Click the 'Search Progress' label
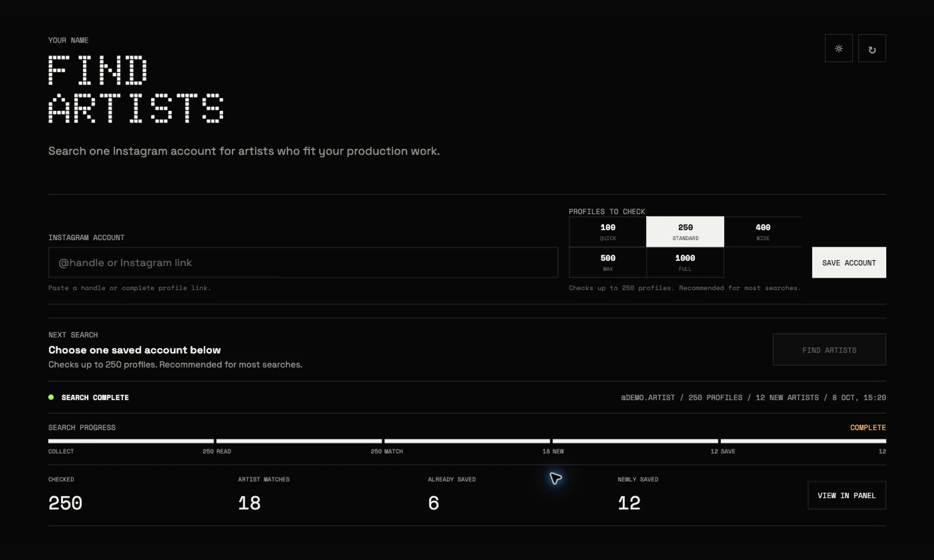Image resolution: width=934 pixels, height=560 pixels. pos(82,428)
